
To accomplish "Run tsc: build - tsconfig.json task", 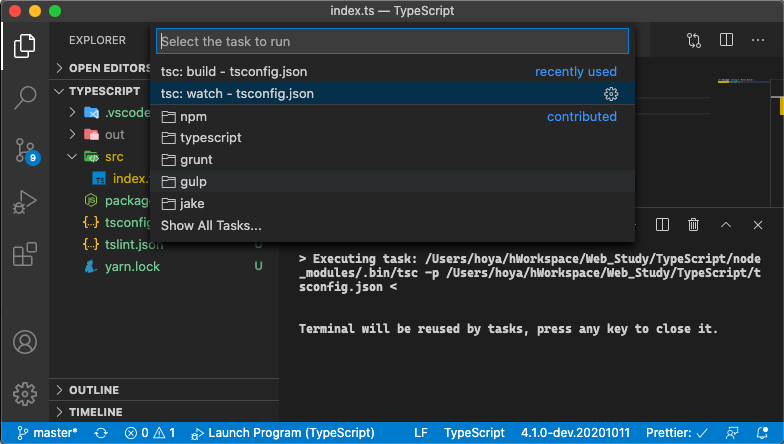I will [x=392, y=72].
